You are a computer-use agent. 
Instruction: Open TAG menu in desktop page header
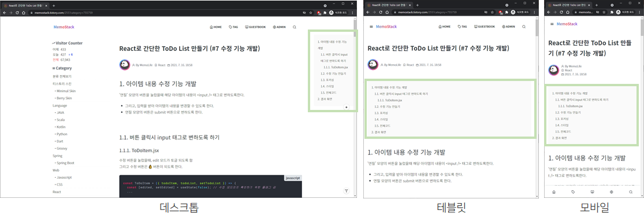coord(233,27)
